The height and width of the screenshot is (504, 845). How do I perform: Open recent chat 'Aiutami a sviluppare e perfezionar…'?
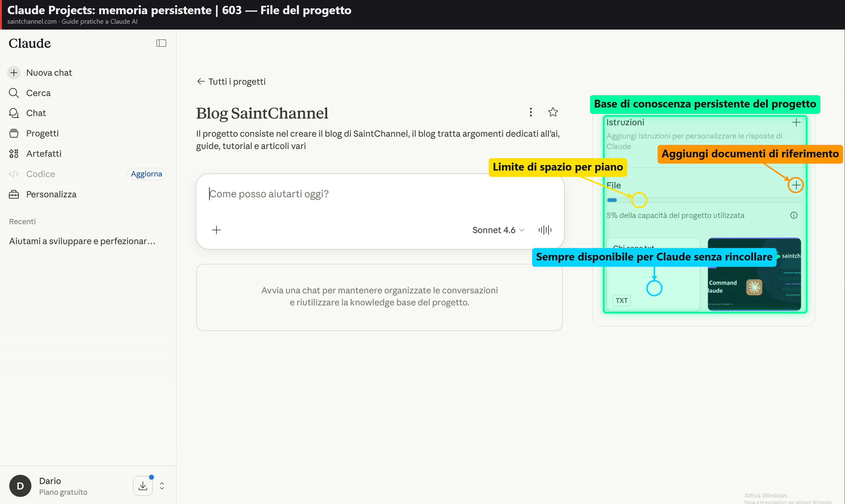click(x=82, y=241)
